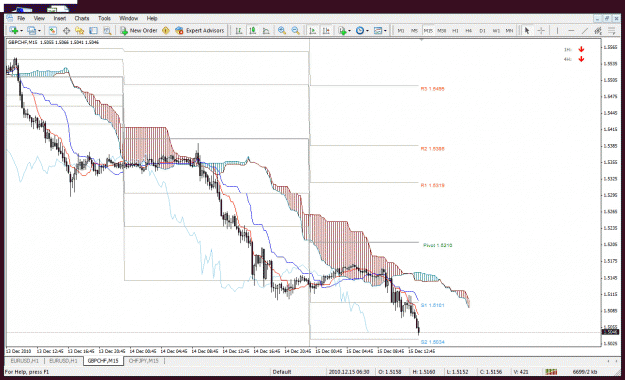625x380 pixels.
Task: Open a new chart with the New Chart icon
Action: pyautogui.click(x=14, y=31)
